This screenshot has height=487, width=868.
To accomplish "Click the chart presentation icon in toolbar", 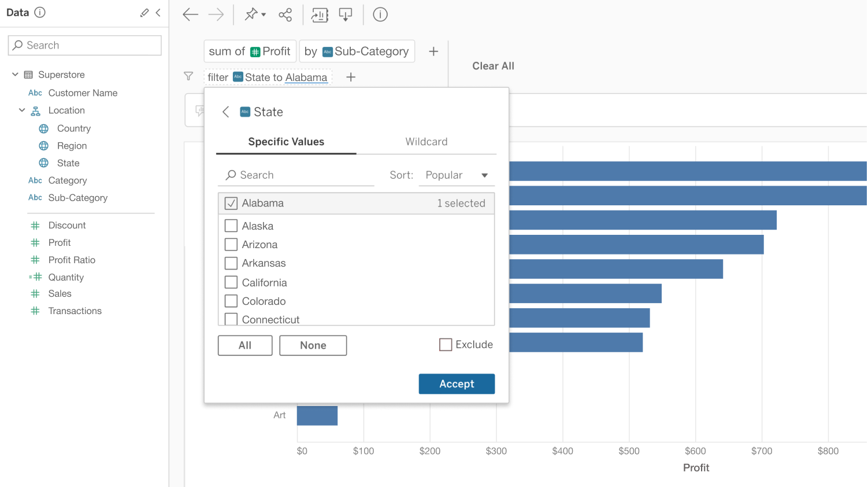I will (320, 14).
